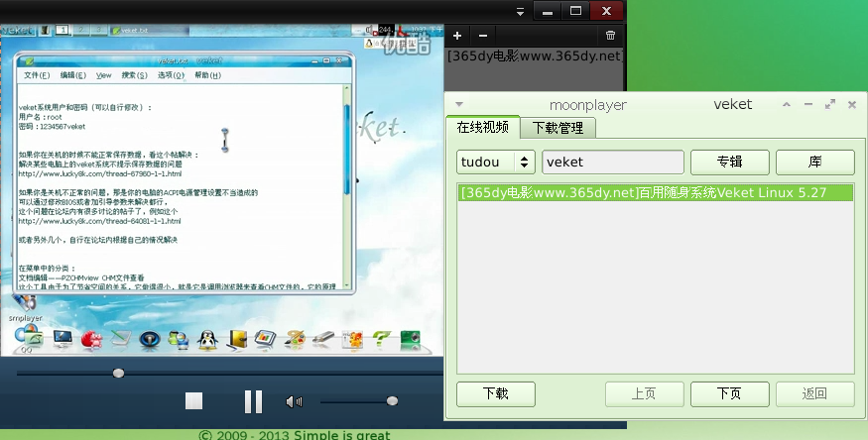Viewport: 868px width, 440px height.
Task: Open the moonplayer window menu triangle
Action: [459, 104]
